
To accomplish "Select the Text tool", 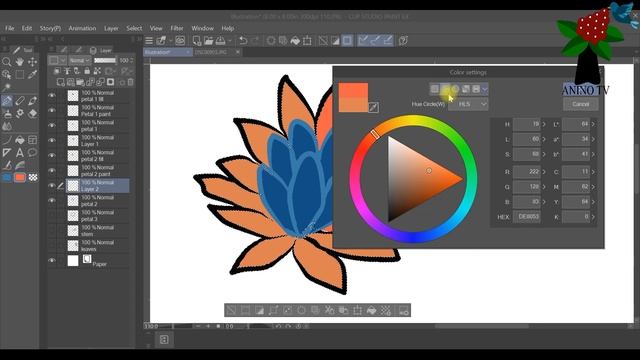I will pyautogui.click(x=20, y=153).
